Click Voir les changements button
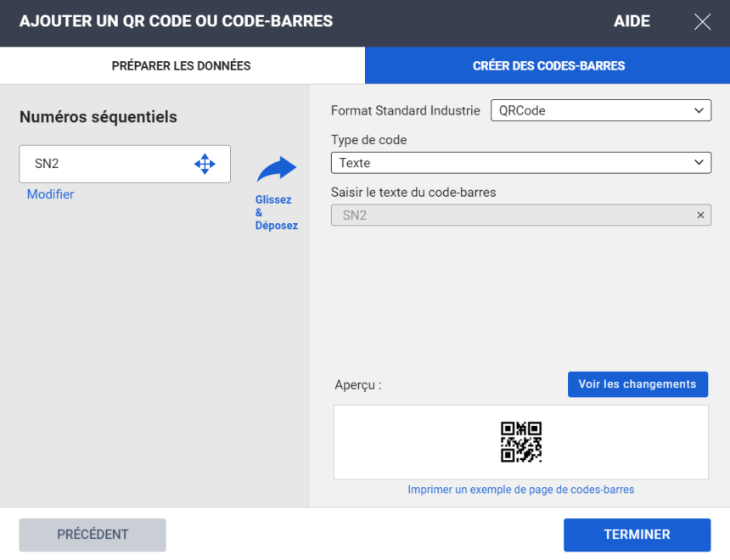 (x=637, y=384)
